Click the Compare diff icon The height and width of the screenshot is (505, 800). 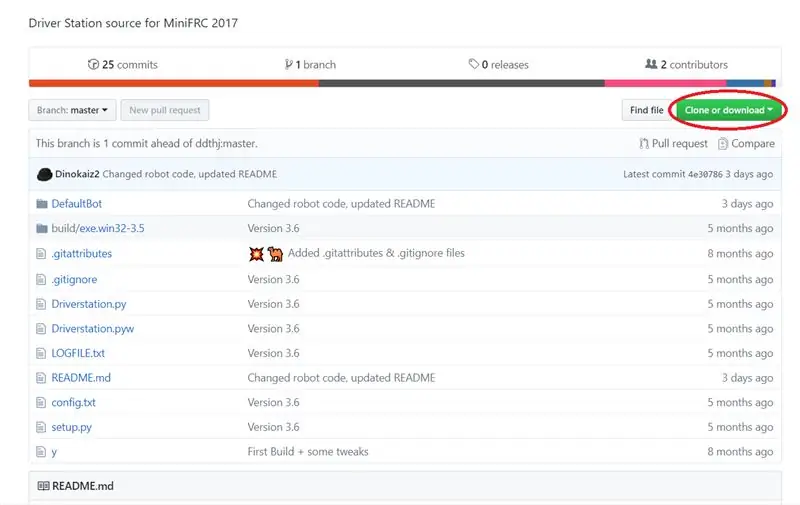click(722, 144)
